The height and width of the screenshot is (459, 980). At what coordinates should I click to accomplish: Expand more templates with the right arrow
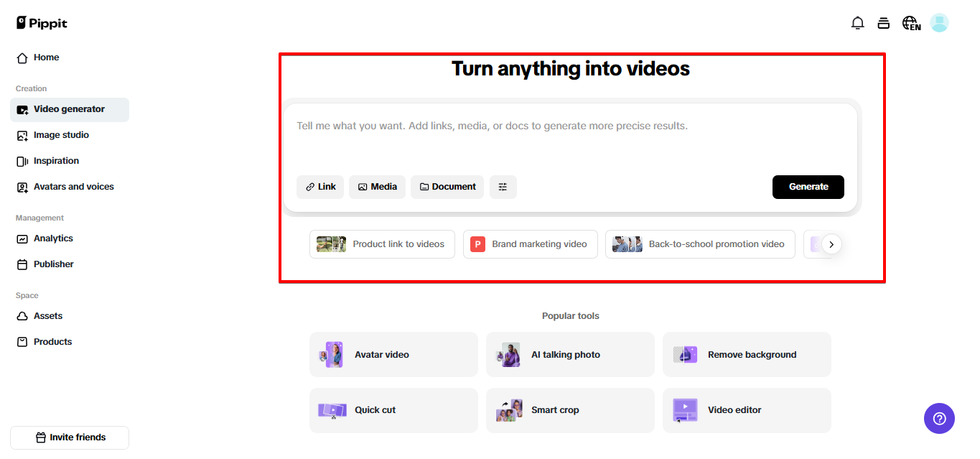831,244
